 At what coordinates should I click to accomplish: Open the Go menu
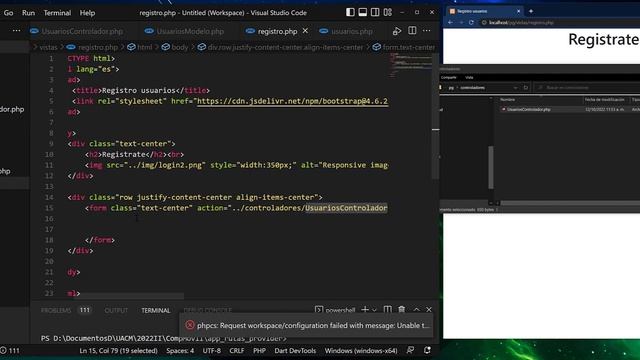pos(8,13)
